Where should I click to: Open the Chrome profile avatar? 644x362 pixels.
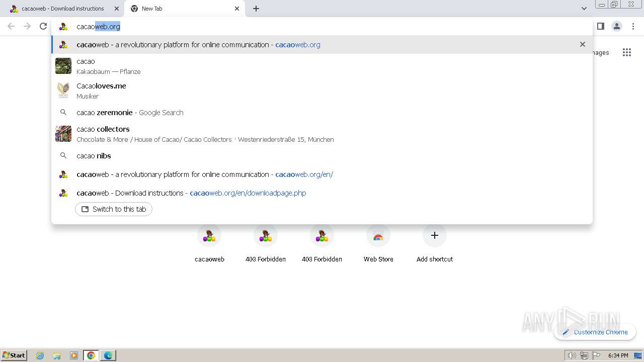point(616,26)
